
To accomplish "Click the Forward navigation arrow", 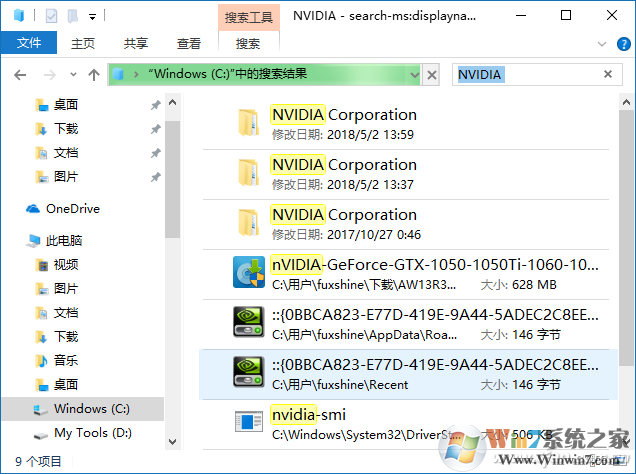I will pos(49,75).
